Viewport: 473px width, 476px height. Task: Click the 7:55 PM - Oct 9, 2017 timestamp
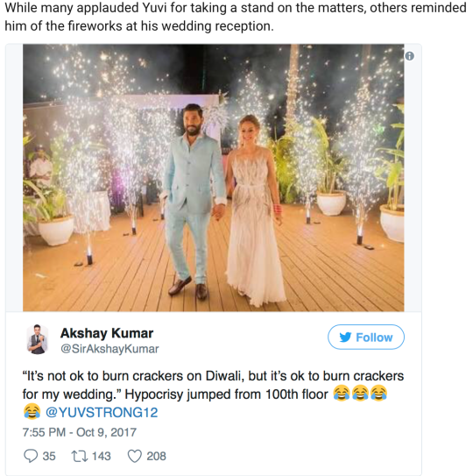(x=80, y=432)
